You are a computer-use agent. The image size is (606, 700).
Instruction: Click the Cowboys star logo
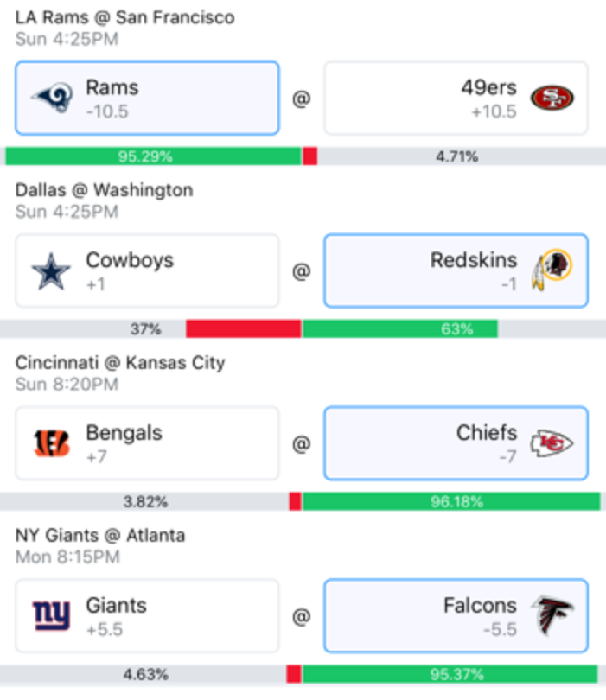tap(51, 271)
